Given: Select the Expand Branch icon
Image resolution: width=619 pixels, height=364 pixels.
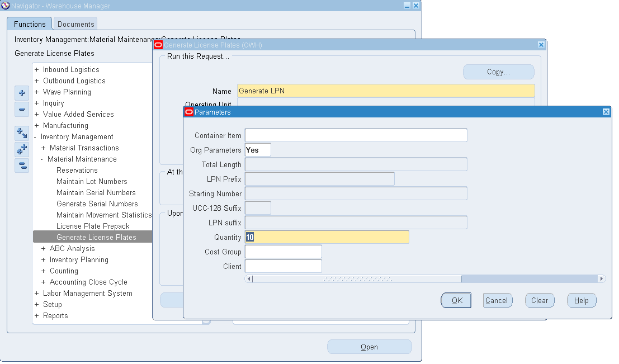Looking at the screenshot, I should click(x=21, y=133).
